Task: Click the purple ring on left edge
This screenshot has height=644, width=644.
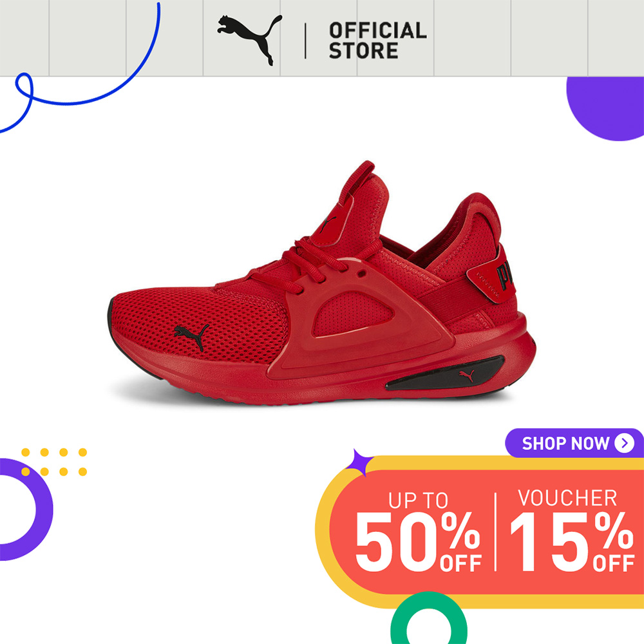Action: [24, 509]
